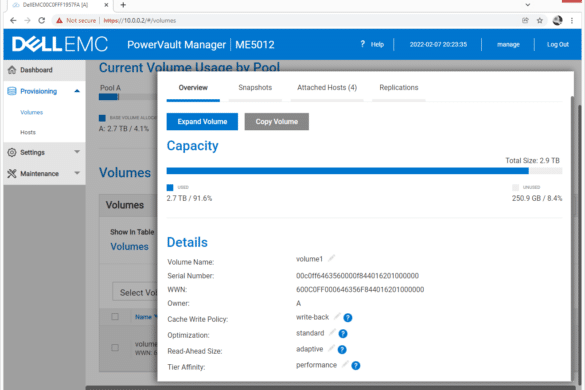Collapse the Provisioning menu section
The image size is (585, 390).
(77, 91)
